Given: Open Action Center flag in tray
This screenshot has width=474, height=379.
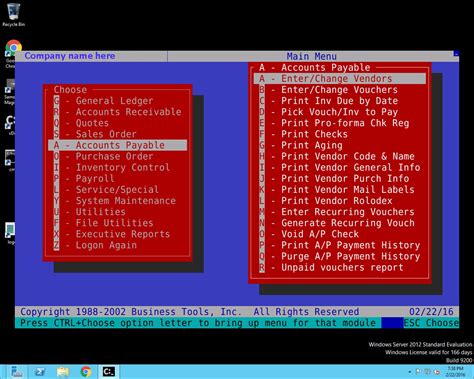Looking at the screenshot, I should click(x=418, y=372).
